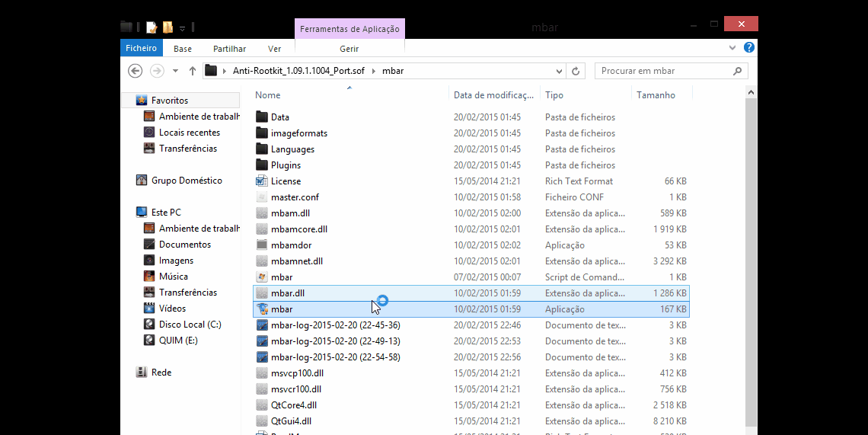Image resolution: width=868 pixels, height=435 pixels.
Task: Click the Procurar em mbar search field
Action: click(x=662, y=71)
